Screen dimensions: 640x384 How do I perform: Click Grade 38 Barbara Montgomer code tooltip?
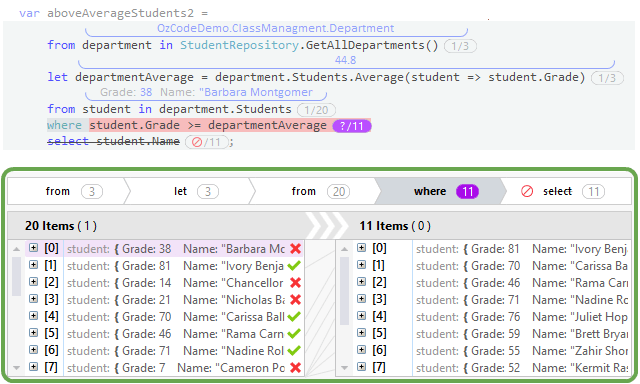pos(206,92)
